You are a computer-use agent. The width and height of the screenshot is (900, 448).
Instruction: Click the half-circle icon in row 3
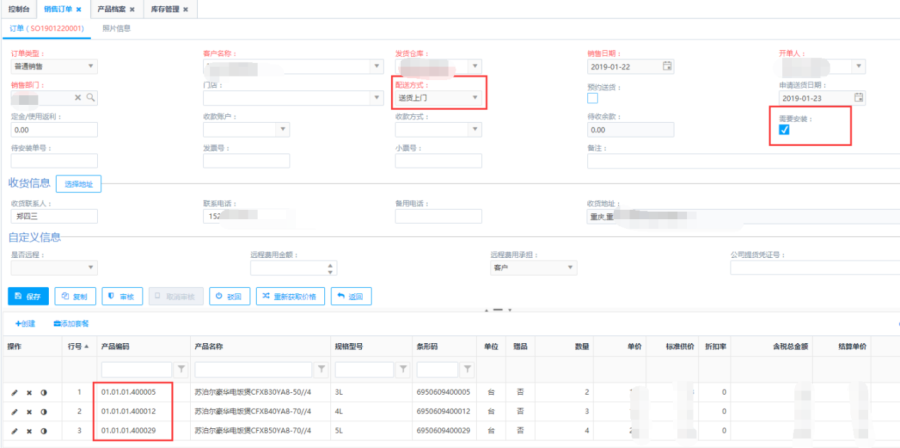click(42, 429)
